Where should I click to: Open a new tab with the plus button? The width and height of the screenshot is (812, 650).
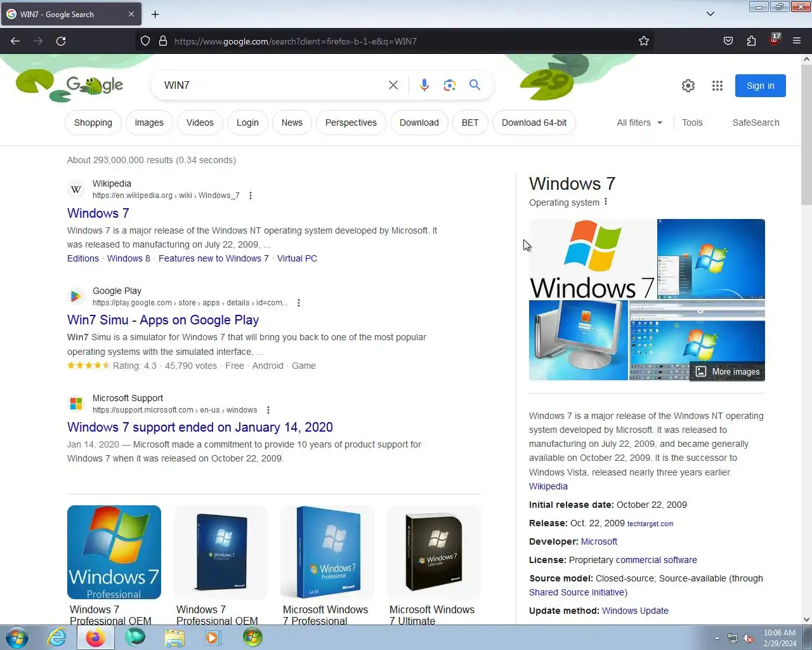click(x=155, y=14)
